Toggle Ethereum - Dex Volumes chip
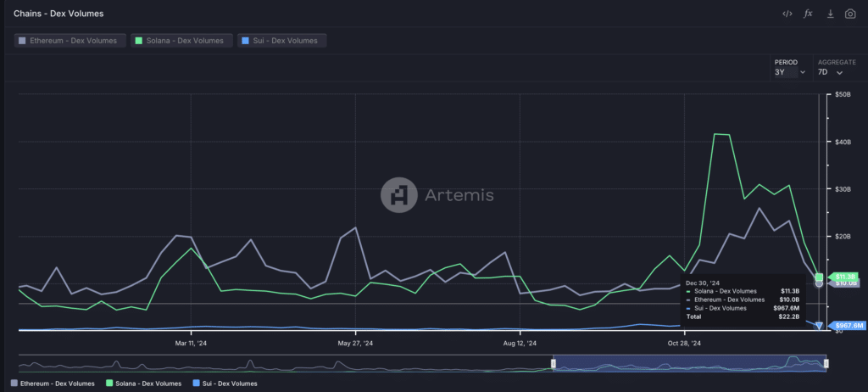Viewport: 868px width, 392px height. pyautogui.click(x=70, y=41)
